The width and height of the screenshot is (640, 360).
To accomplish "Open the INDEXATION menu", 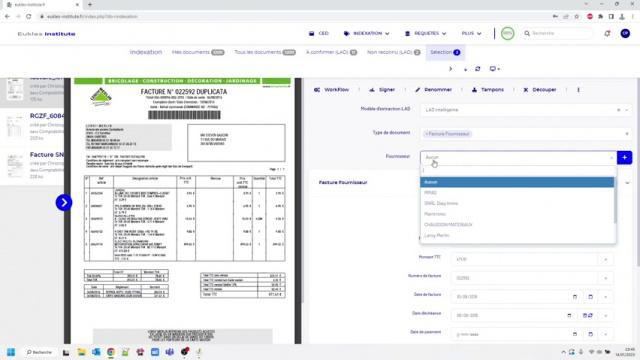I will 367,33.
